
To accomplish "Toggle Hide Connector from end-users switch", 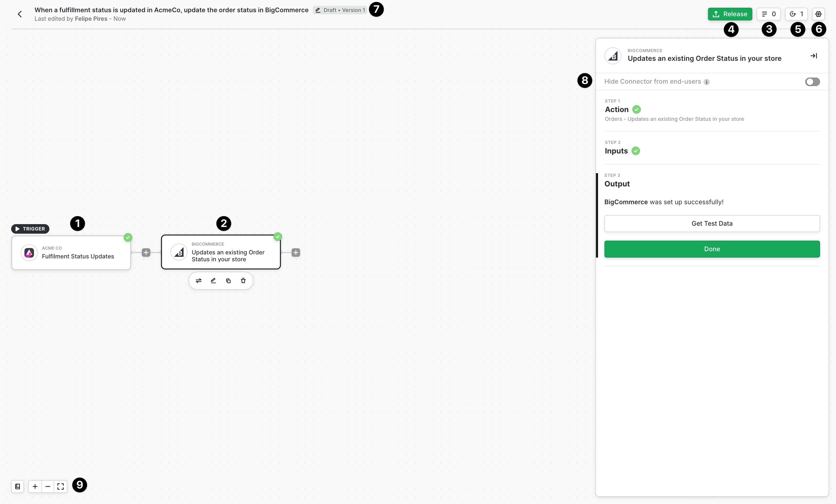I will [x=812, y=82].
